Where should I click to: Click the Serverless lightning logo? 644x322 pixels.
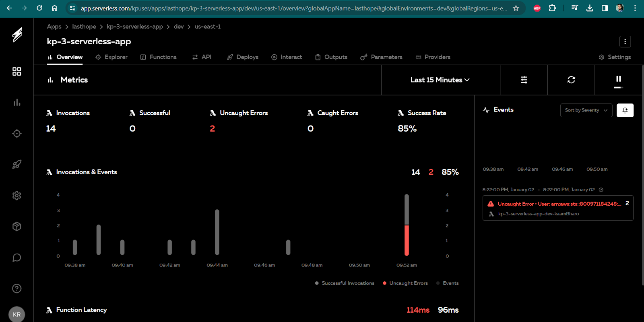click(17, 35)
